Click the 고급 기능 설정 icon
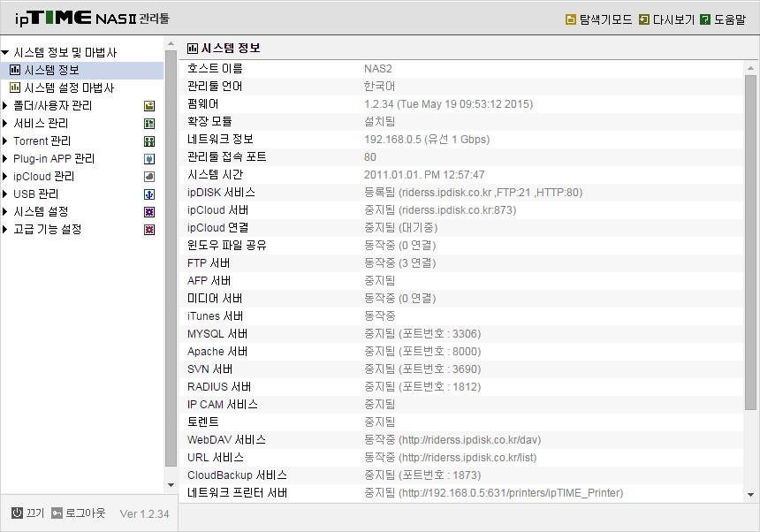The width and height of the screenshot is (760, 532). point(149,230)
